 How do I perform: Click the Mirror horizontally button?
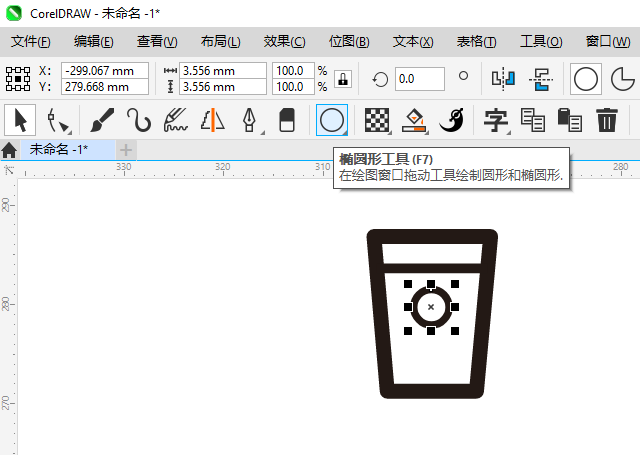[503, 79]
